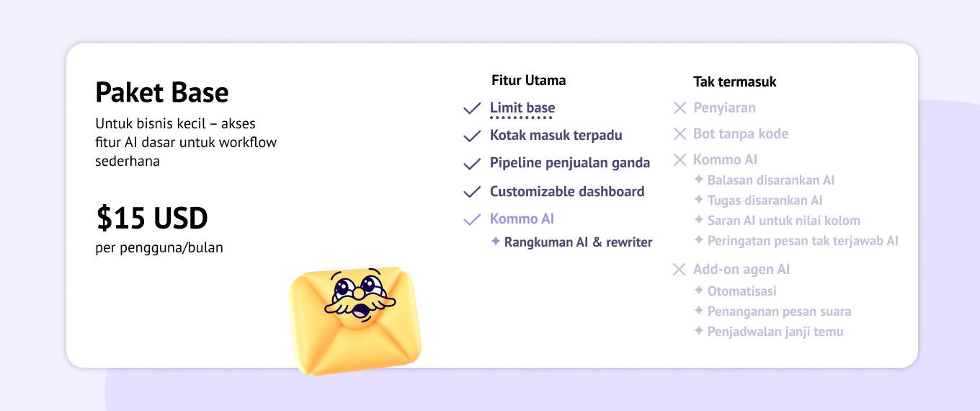Screen dimensions: 980x411
Task: Click the sparkle icon beside Rangkuman AI & rewriter
Action: (x=495, y=242)
